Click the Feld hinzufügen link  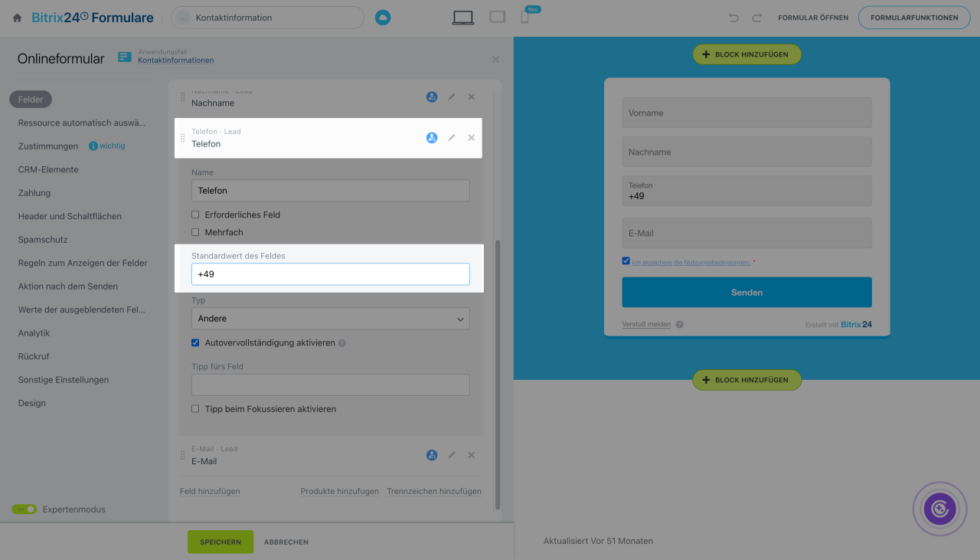210,491
